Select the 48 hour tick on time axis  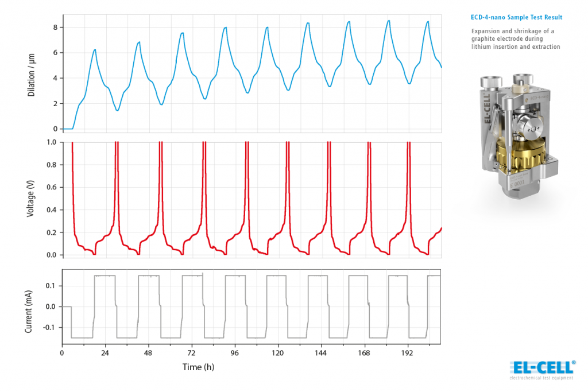pos(148,353)
